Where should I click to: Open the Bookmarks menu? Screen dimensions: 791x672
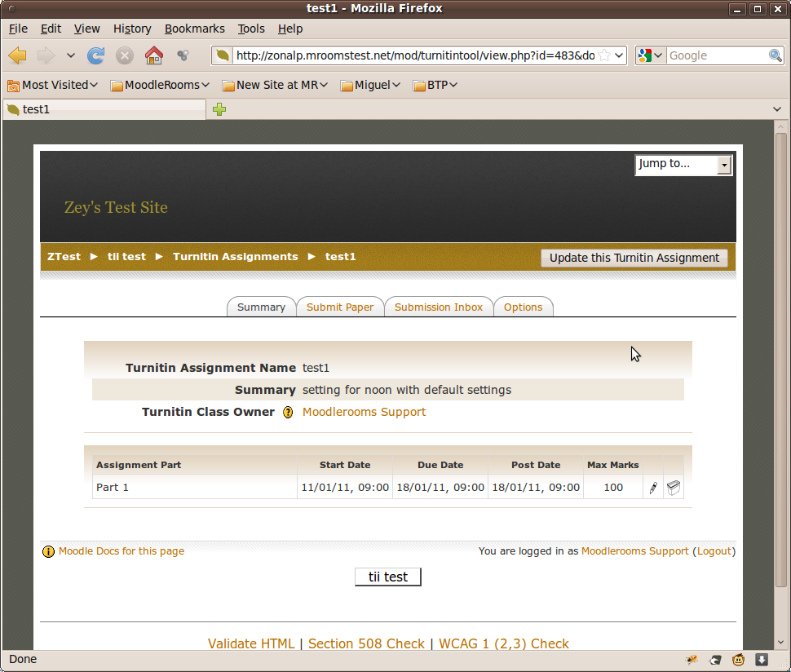195,29
